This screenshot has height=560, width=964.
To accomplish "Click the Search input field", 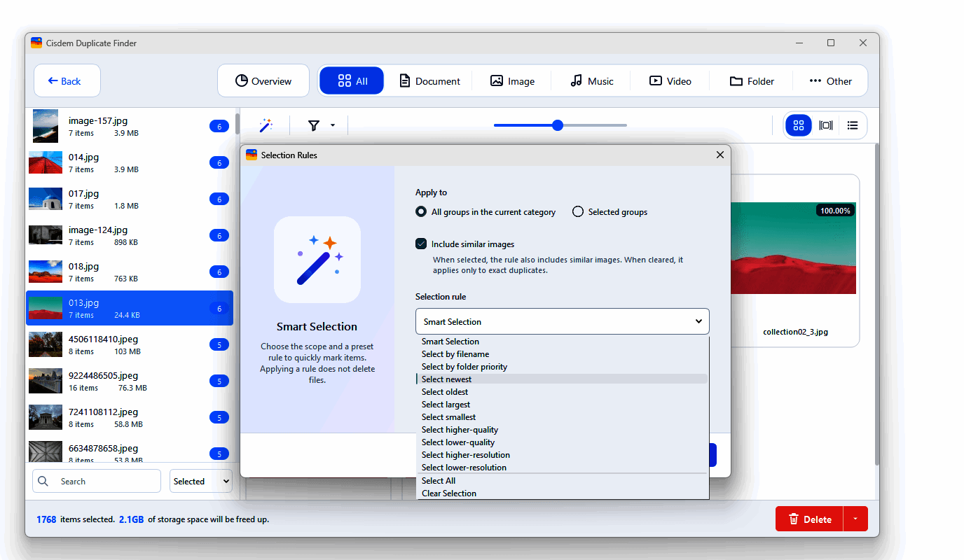I will tap(97, 481).
